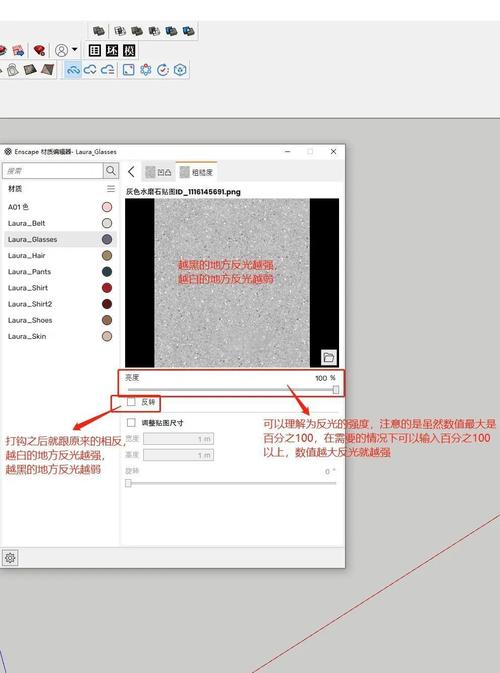This screenshot has height=673, width=500.
Task: Open Enscape editor settings gear
Action: point(10,558)
